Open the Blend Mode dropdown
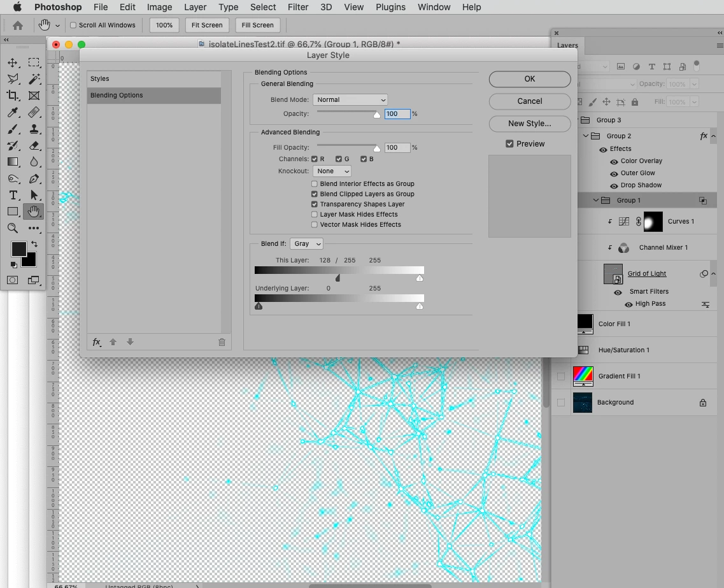This screenshot has height=588, width=724. [350, 100]
